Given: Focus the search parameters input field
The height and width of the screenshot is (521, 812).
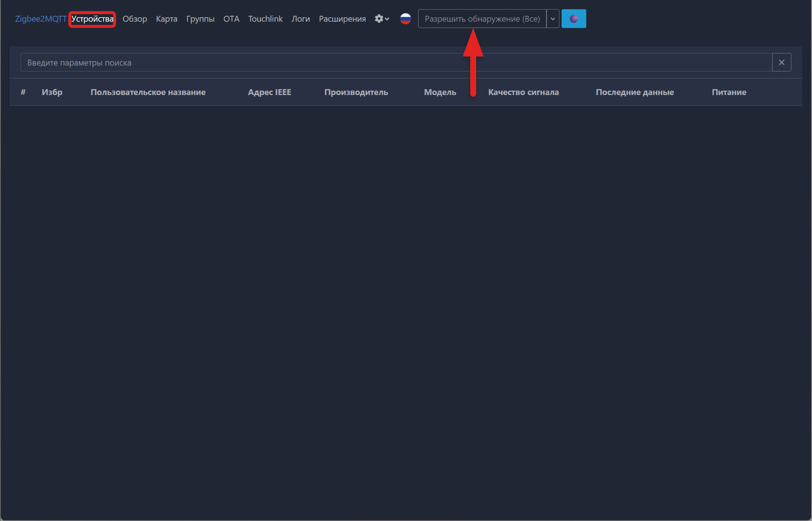Looking at the screenshot, I should pos(395,63).
